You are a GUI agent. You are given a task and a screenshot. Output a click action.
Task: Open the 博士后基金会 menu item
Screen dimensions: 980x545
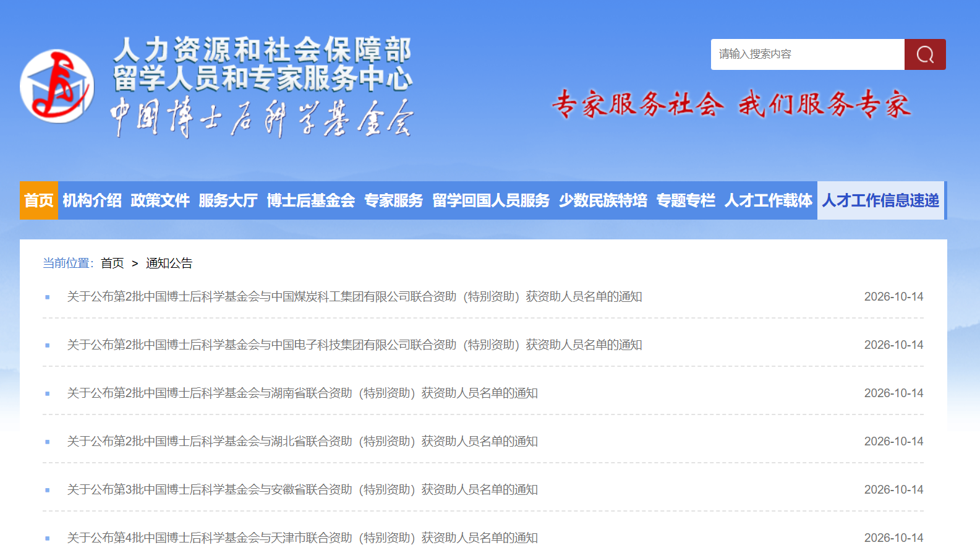tap(311, 200)
